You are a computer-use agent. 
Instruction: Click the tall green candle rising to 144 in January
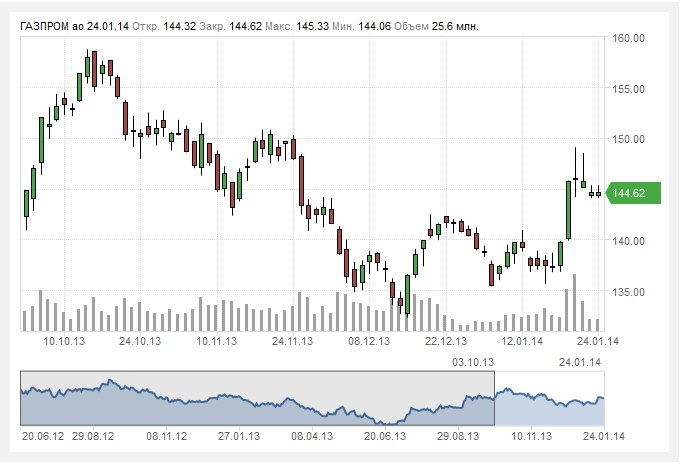point(568,210)
